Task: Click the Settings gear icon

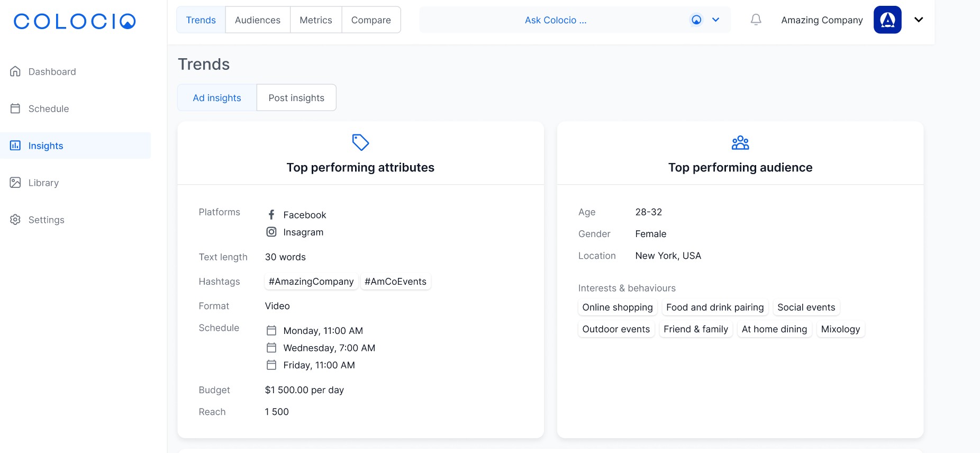Action: click(15, 220)
